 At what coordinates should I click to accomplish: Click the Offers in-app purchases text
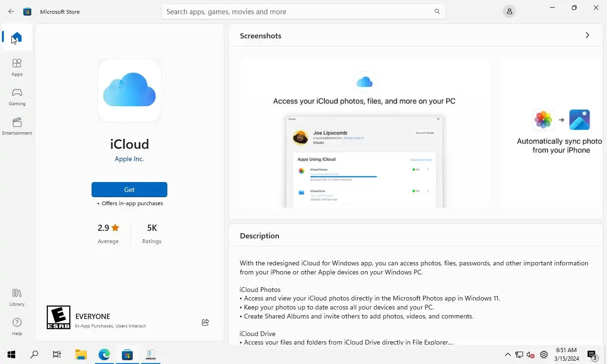coord(129,203)
